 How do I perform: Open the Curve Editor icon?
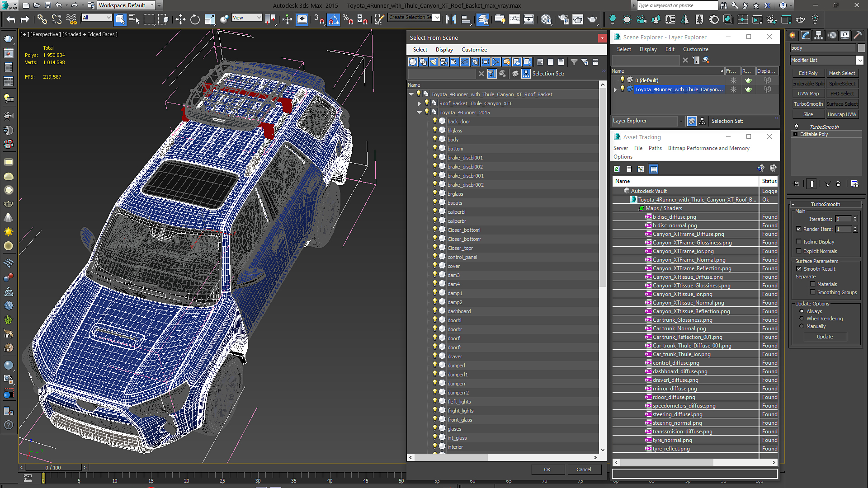[x=514, y=19]
